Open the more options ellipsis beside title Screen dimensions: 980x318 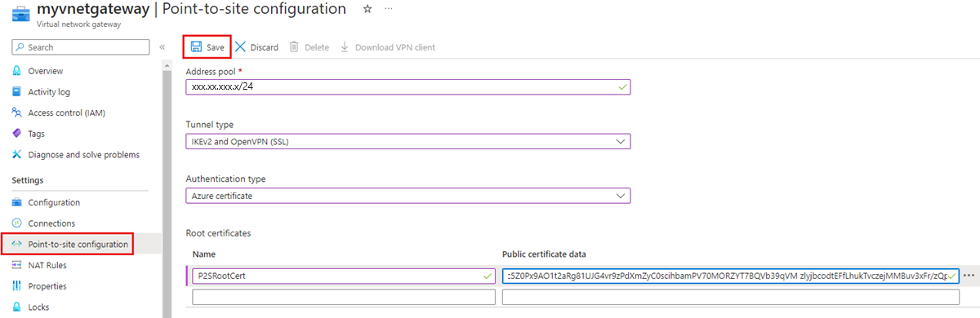(x=388, y=9)
